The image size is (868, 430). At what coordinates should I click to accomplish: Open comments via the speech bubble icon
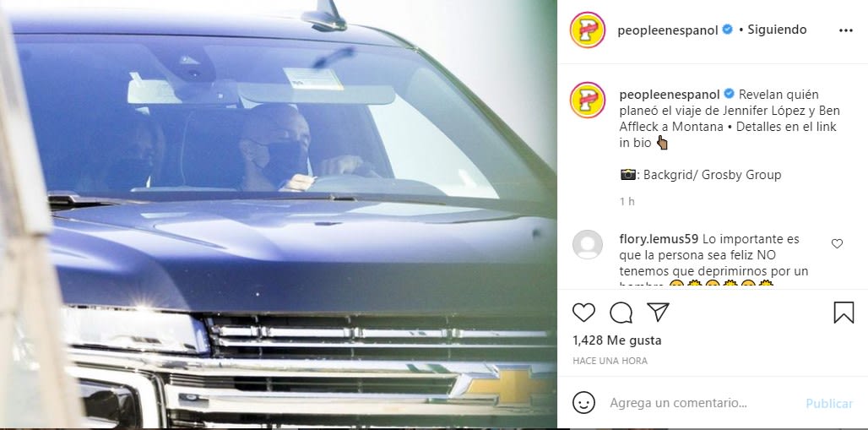tap(621, 313)
